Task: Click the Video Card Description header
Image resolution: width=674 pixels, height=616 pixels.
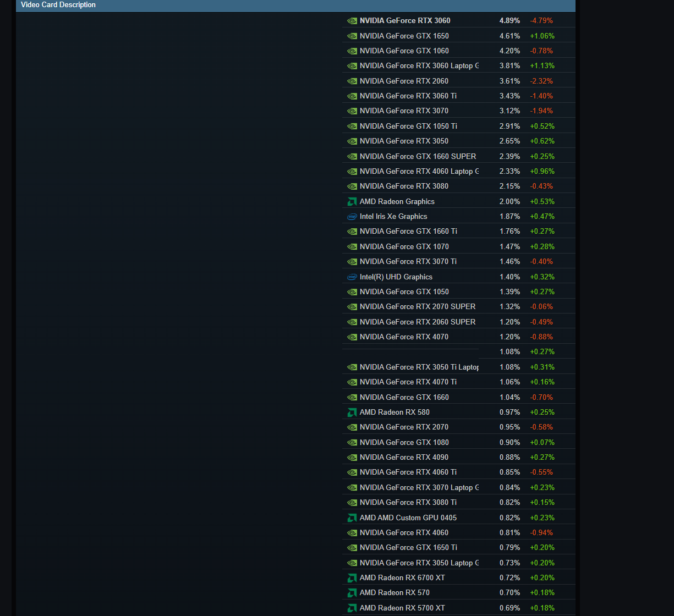Action: pyautogui.click(x=58, y=5)
